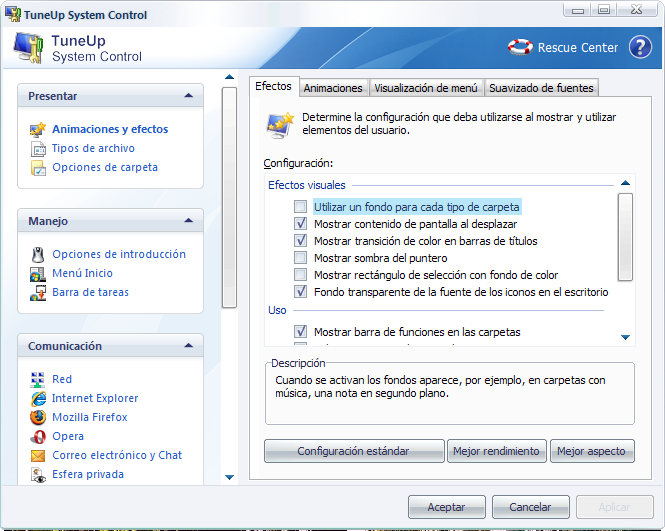Open the Internet Explorer settings icon
Viewport: 665px width, 531px height.
coord(38,399)
